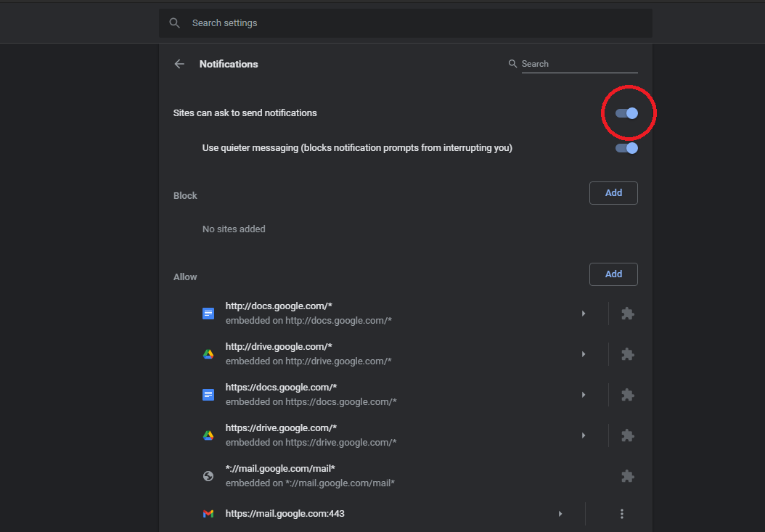Open three-dot menu for https://mail.google.com:443
The width and height of the screenshot is (765, 532).
click(x=621, y=513)
